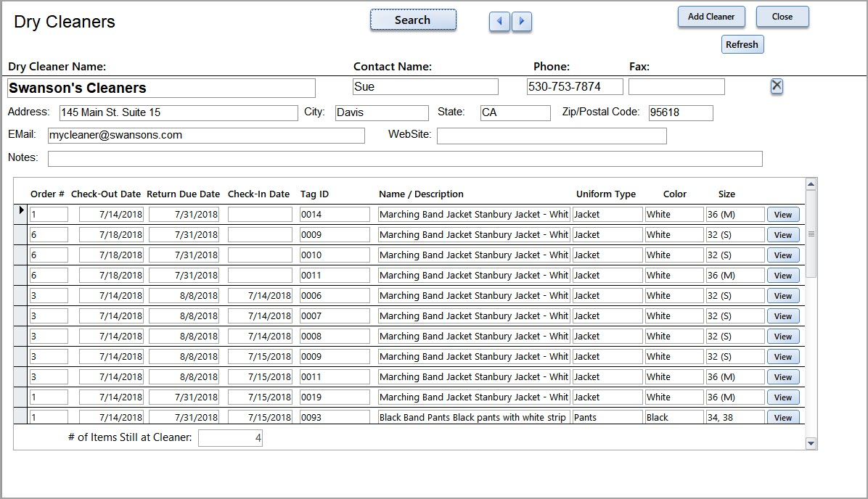Click the delete X icon beside Fax
The width and height of the screenshot is (868, 499).
777,86
